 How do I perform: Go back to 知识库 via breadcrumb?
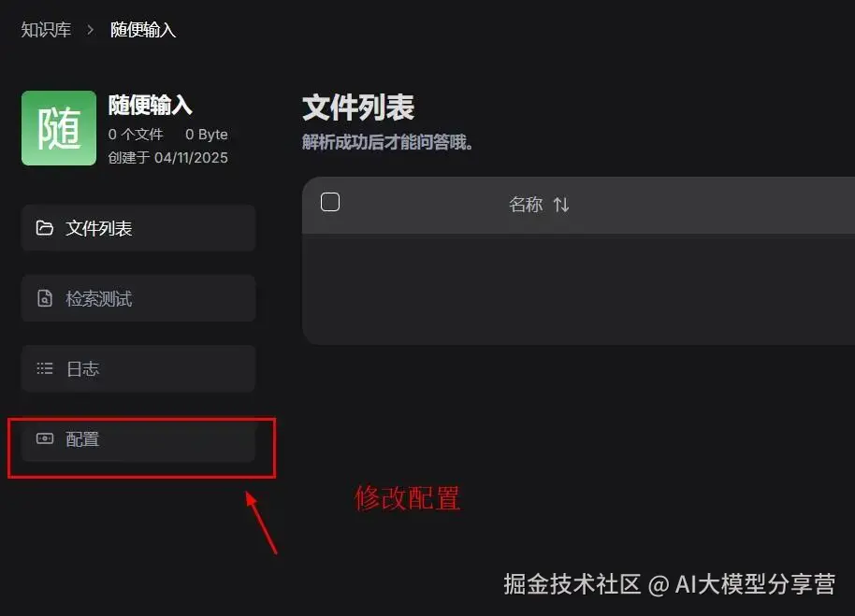point(47,29)
